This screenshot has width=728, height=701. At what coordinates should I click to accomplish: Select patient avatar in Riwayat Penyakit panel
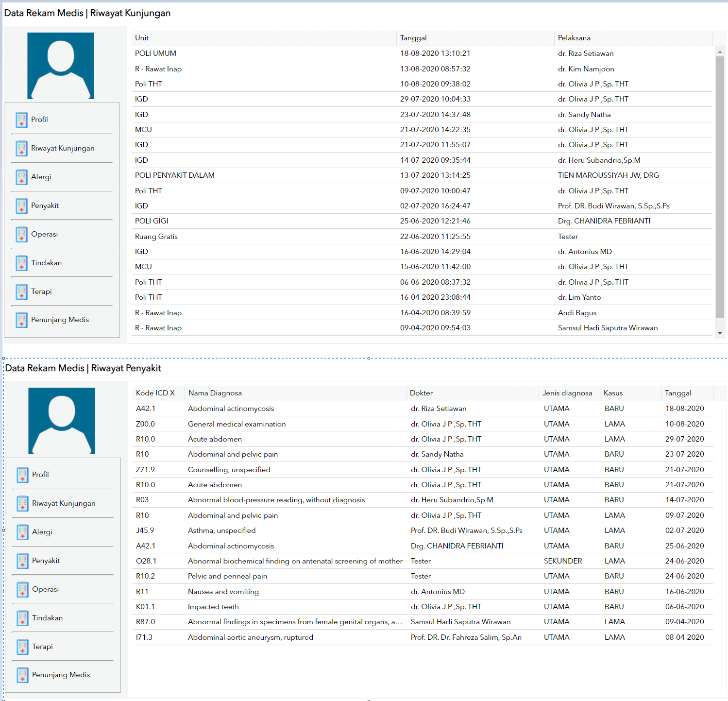click(x=62, y=421)
